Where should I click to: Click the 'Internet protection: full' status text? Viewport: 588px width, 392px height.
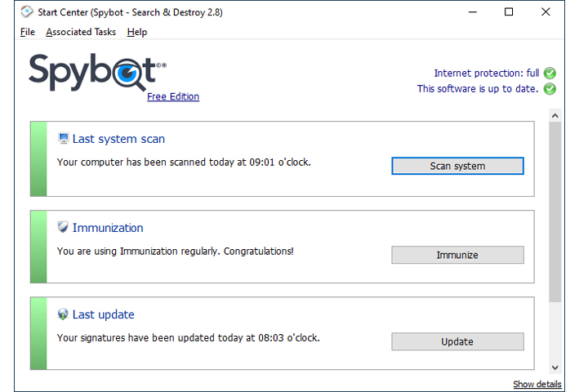click(x=487, y=73)
